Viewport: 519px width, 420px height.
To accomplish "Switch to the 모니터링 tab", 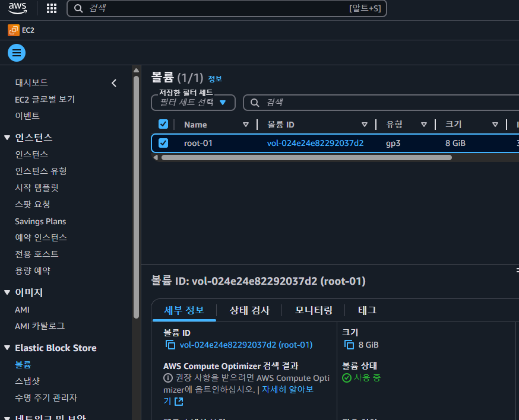I will 314,310.
